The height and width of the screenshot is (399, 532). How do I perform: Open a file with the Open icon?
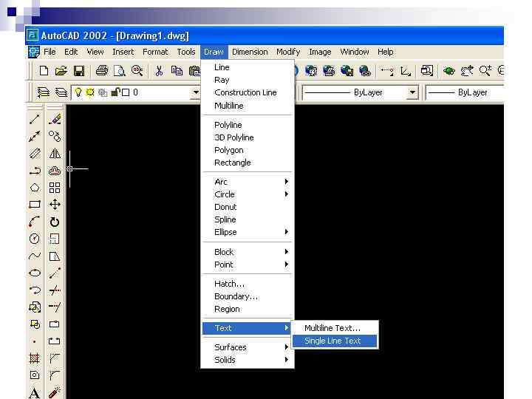[x=61, y=71]
